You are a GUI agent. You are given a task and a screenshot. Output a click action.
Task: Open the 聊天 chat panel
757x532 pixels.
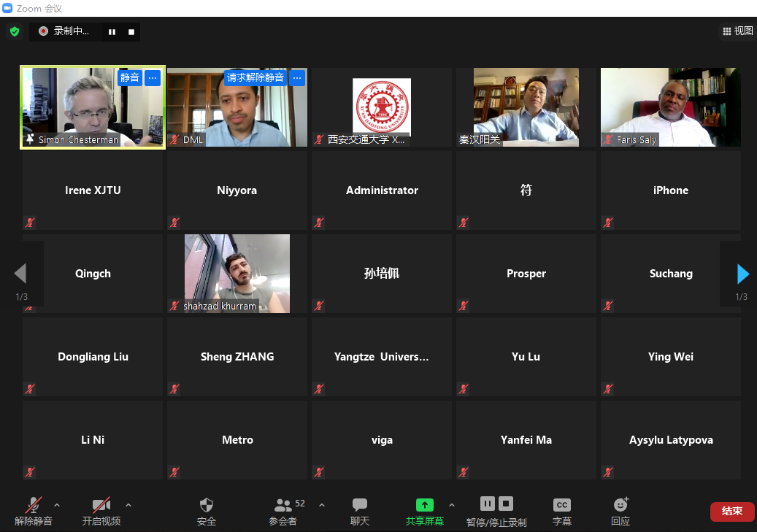[359, 505]
